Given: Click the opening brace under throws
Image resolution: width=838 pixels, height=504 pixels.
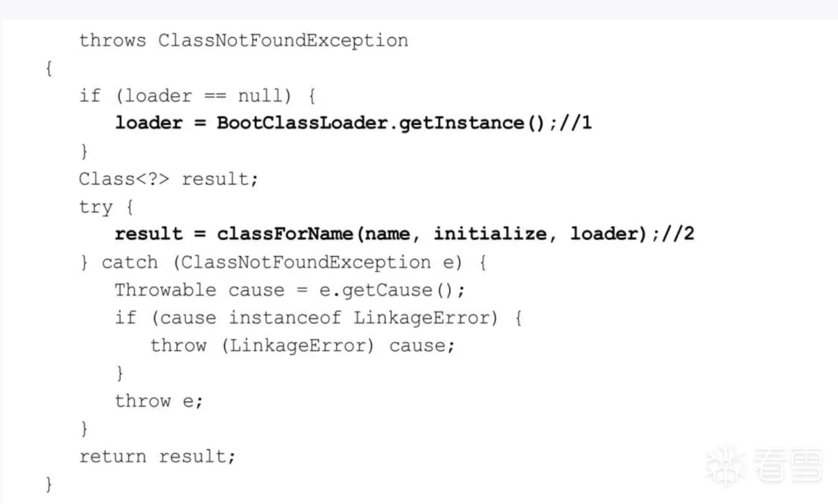Looking at the screenshot, I should tap(49, 68).
